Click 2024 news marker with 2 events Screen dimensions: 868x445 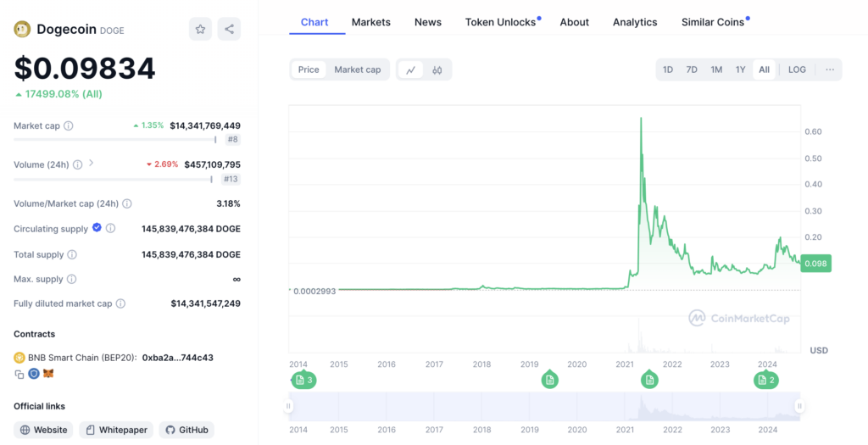point(766,380)
